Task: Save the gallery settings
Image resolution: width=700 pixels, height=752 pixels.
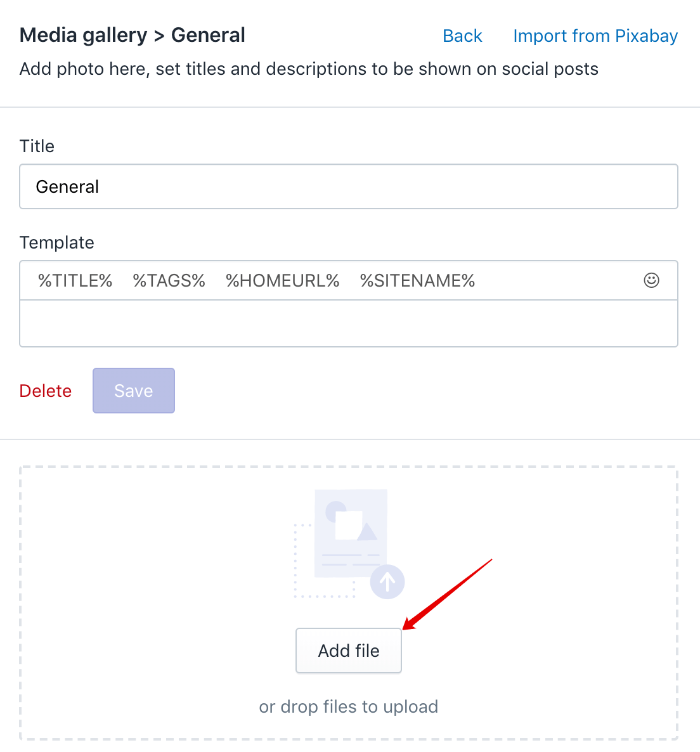Action: pyautogui.click(x=134, y=391)
